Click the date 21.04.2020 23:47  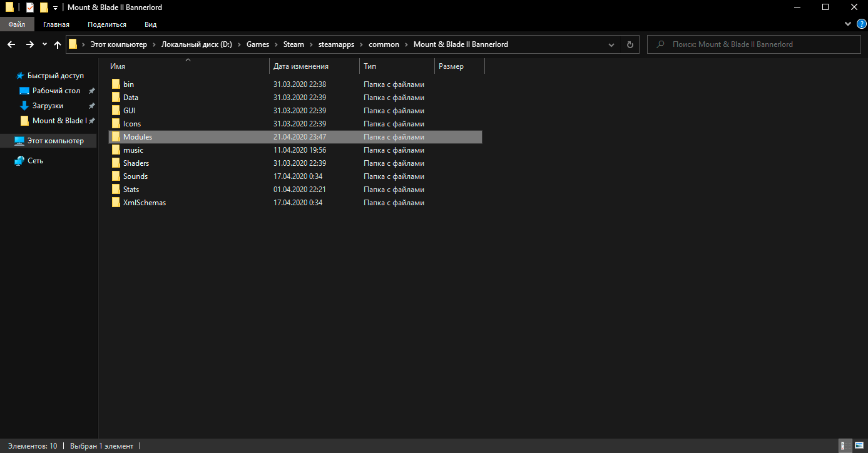click(300, 136)
